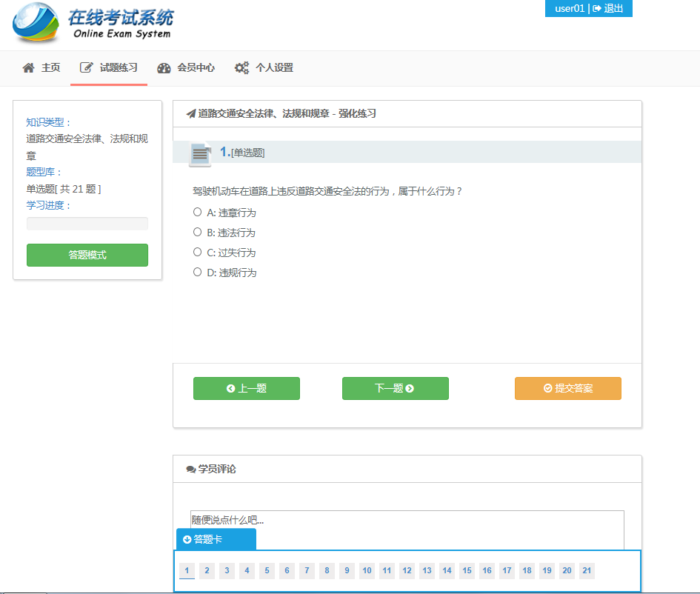
Task: Select option A: 违章行为
Action: 197,212
